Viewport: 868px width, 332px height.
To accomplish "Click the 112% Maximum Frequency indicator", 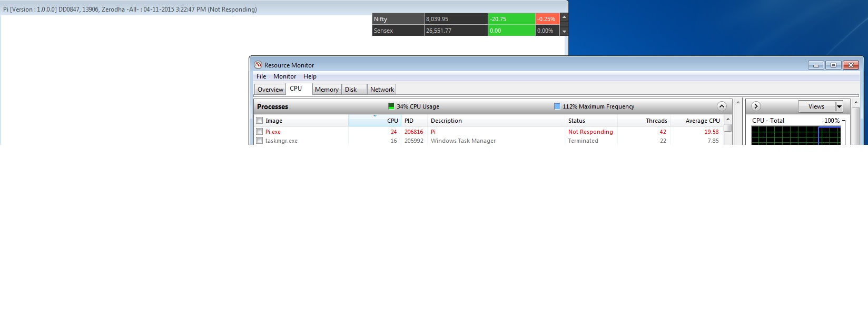I will [x=594, y=106].
